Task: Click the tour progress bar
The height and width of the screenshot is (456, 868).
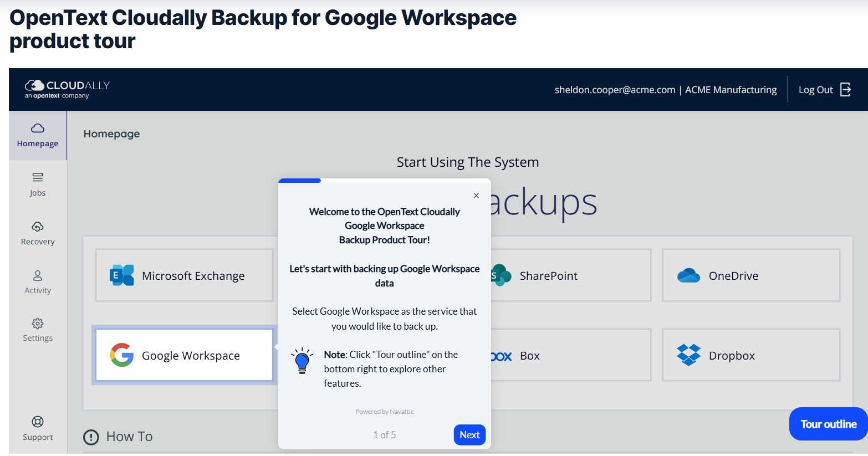Action: click(385, 181)
